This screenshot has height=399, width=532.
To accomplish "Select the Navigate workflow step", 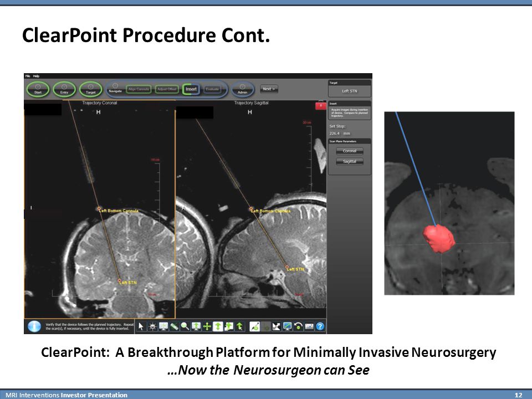I will tap(115, 89).
